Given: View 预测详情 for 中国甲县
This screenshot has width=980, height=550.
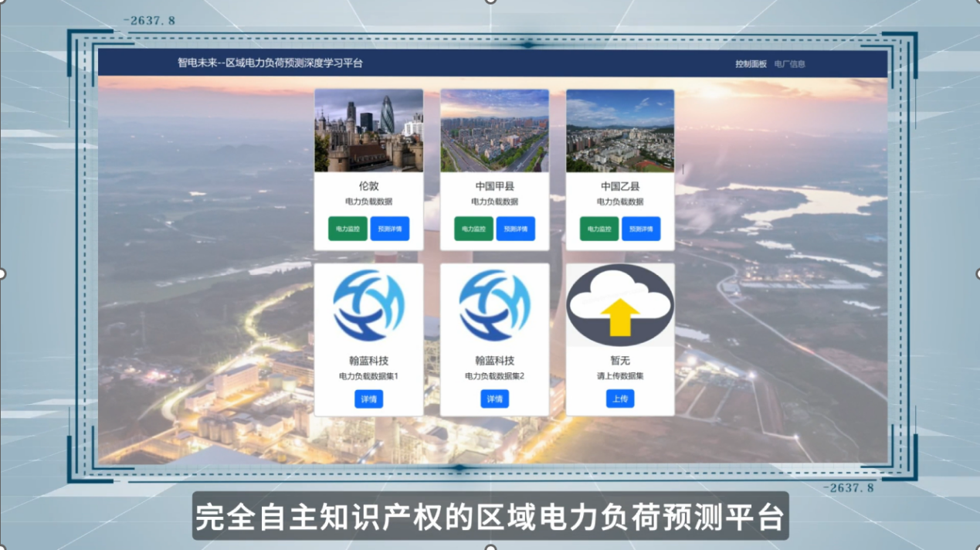Looking at the screenshot, I should [x=515, y=229].
